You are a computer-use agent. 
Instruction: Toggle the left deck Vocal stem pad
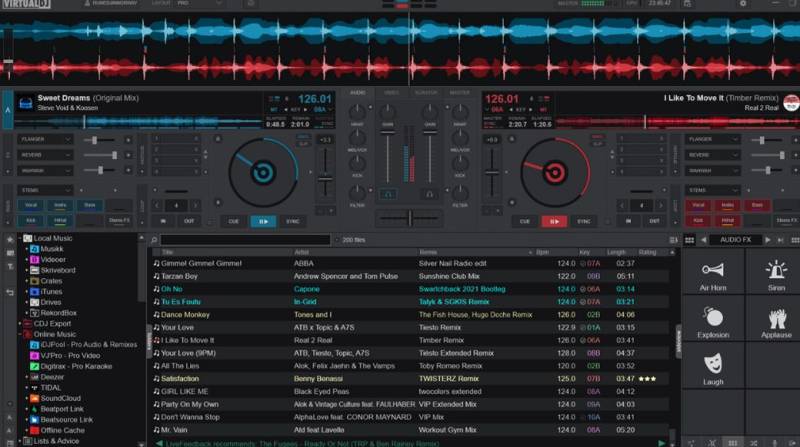click(x=31, y=205)
